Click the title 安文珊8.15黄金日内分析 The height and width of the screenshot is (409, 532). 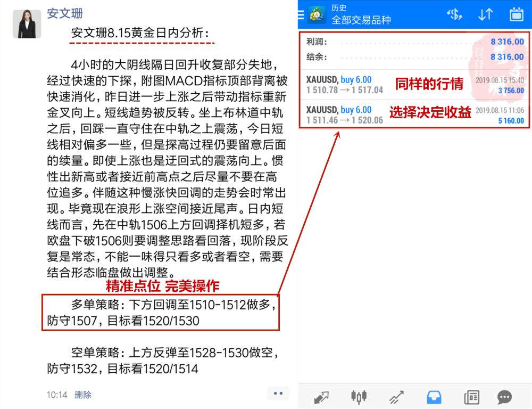140,33
